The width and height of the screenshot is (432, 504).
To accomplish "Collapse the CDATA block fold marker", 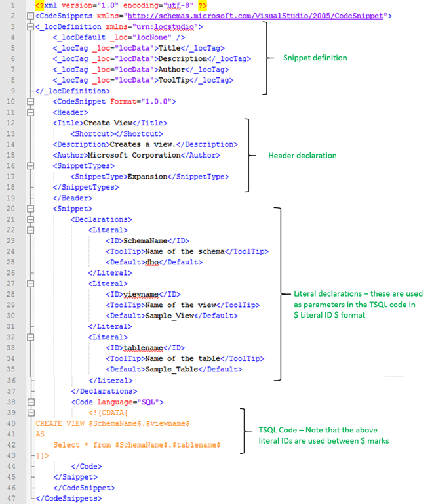I will pyautogui.click(x=30, y=412).
